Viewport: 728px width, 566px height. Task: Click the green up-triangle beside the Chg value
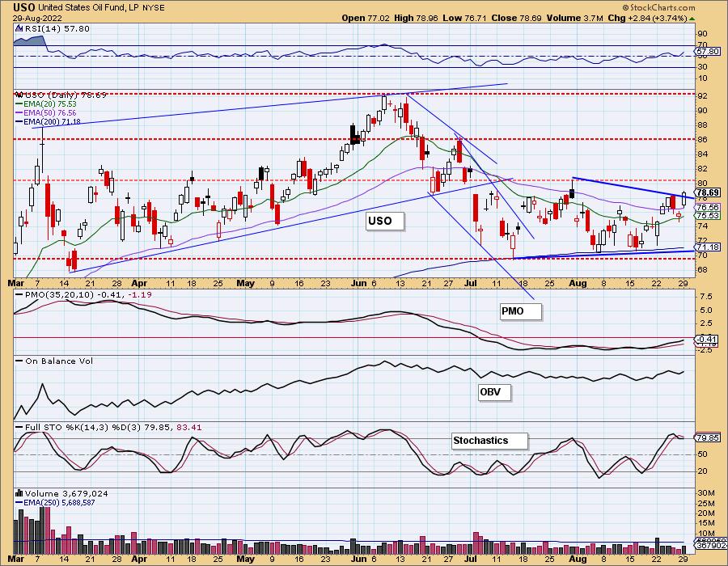point(692,19)
